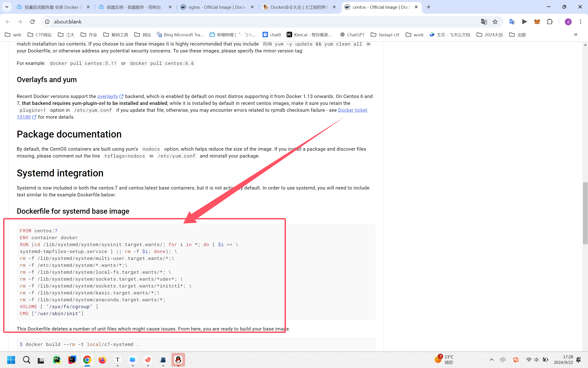
Task: Open the tab search dropdown arrow
Action: 7,7
